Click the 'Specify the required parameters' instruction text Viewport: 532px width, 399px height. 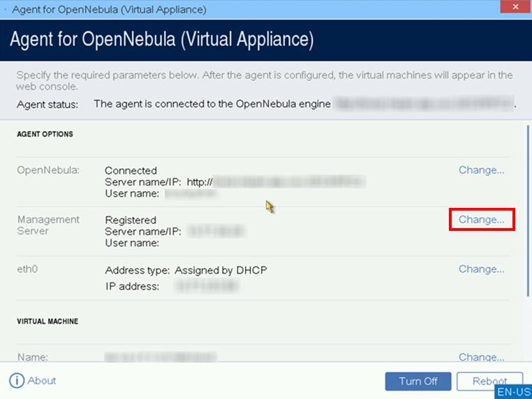tap(265, 81)
